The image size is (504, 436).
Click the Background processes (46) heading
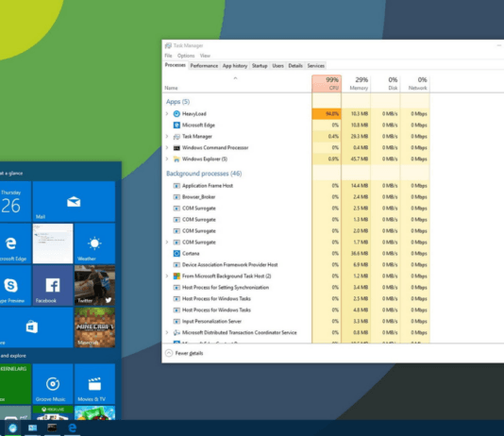[x=204, y=174]
